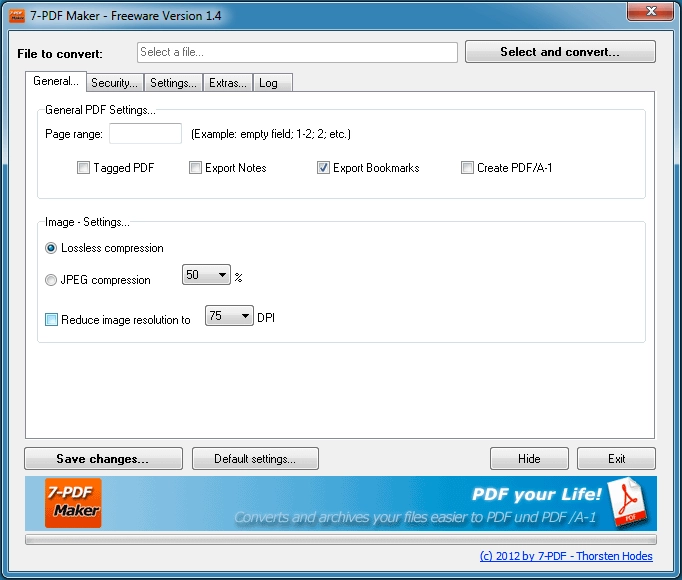
Task: View the Log tab
Action: point(273,83)
